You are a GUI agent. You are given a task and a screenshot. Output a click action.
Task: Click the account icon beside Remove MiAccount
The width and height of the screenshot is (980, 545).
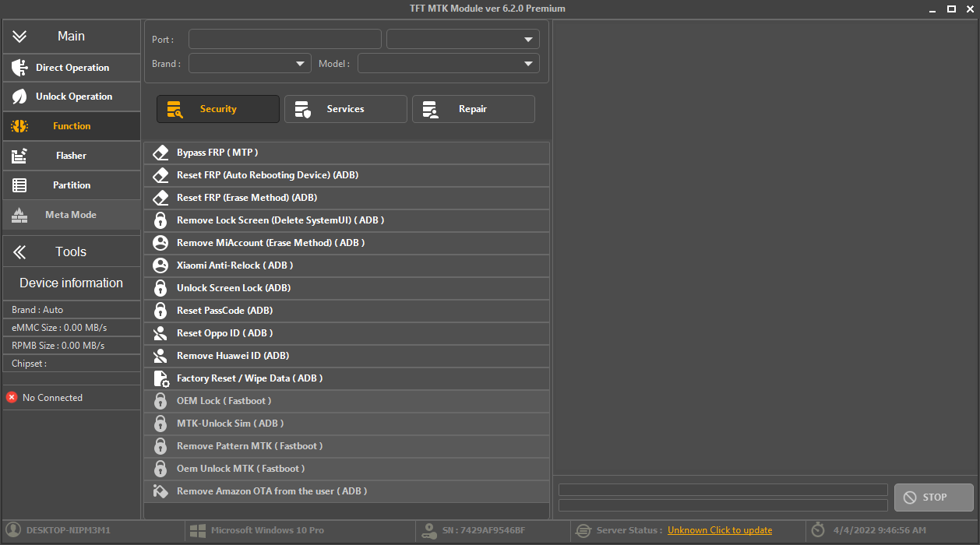160,242
